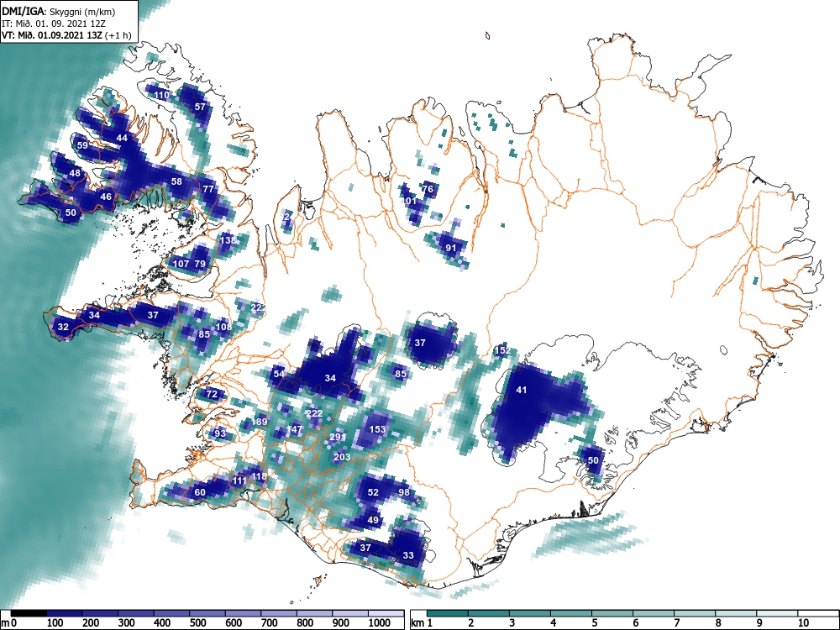Click the '153' visibility value
Screen dimensions: 840x630
click(378, 429)
